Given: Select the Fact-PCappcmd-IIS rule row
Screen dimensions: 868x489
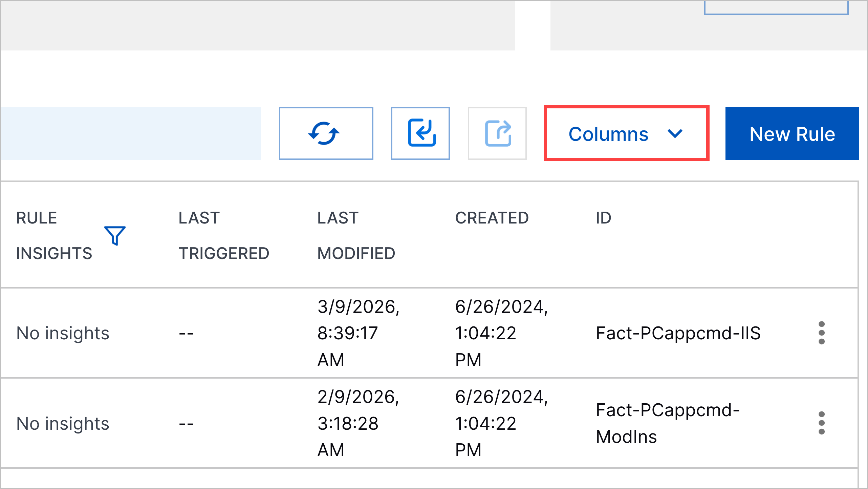Looking at the screenshot, I should coord(339,333).
